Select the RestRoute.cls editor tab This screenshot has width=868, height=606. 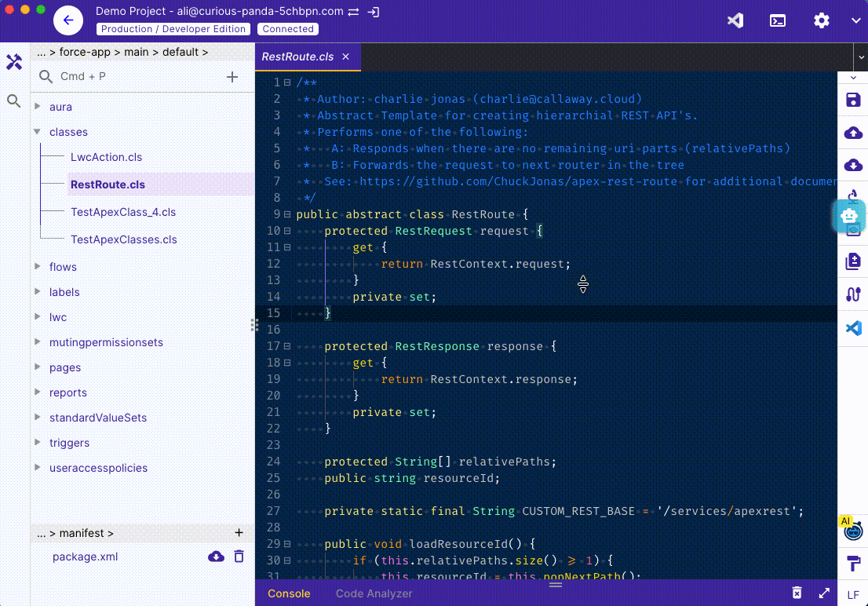pyautogui.click(x=297, y=57)
